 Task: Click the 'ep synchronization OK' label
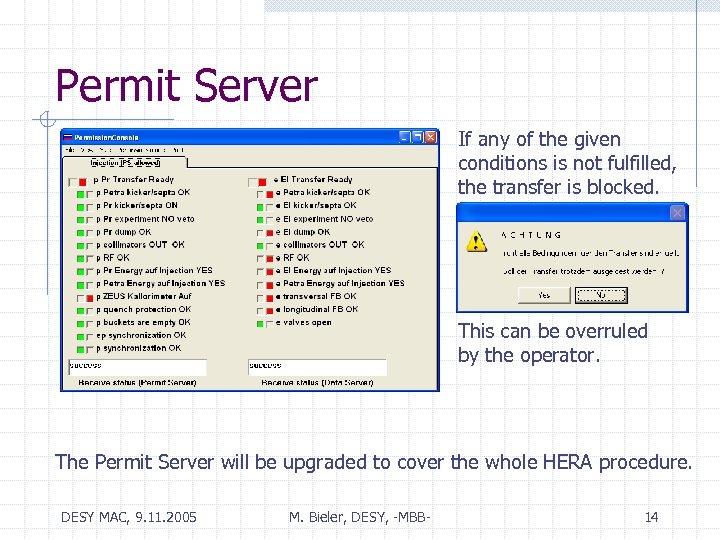pyautogui.click(x=141, y=335)
